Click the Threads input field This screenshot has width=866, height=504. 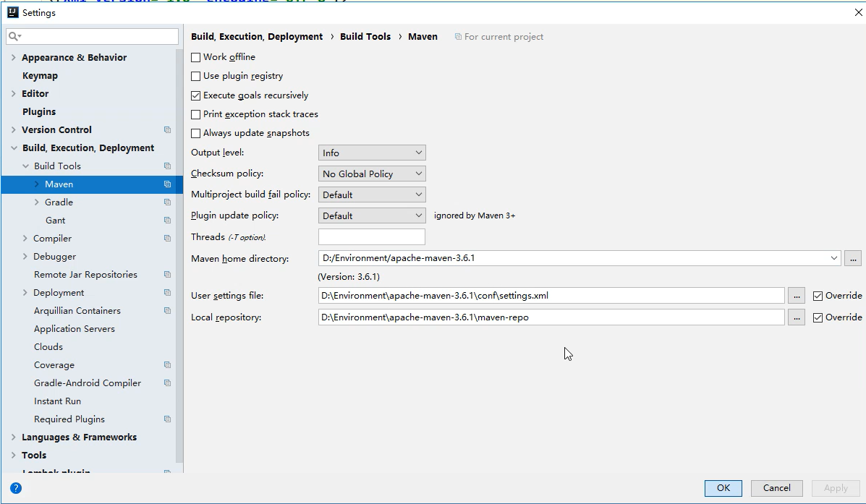point(372,237)
